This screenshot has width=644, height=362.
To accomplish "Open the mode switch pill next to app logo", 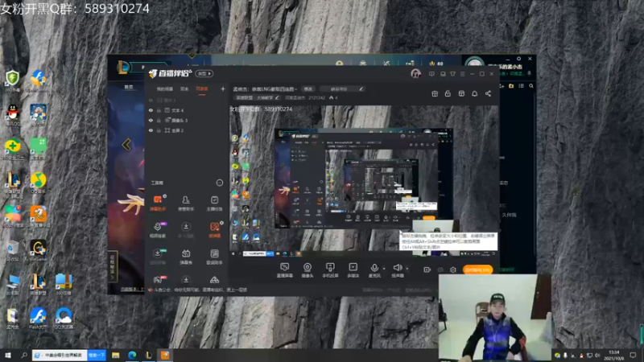I will [204, 73].
